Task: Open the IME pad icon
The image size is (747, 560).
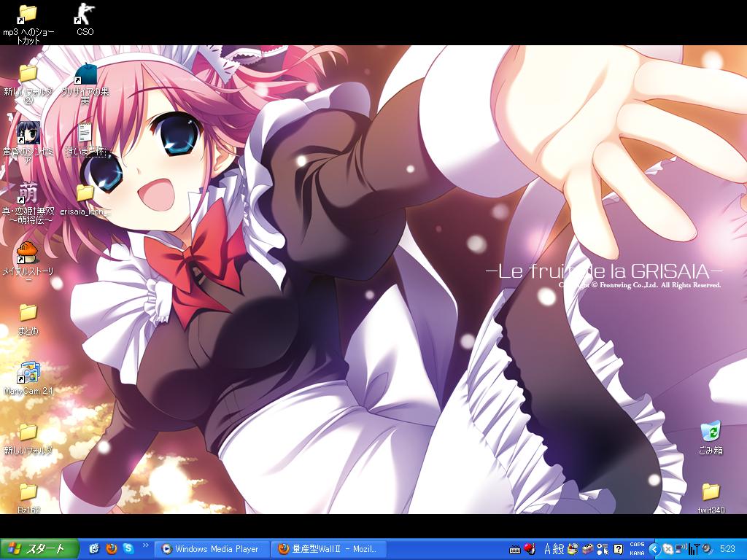Action: pos(573,549)
